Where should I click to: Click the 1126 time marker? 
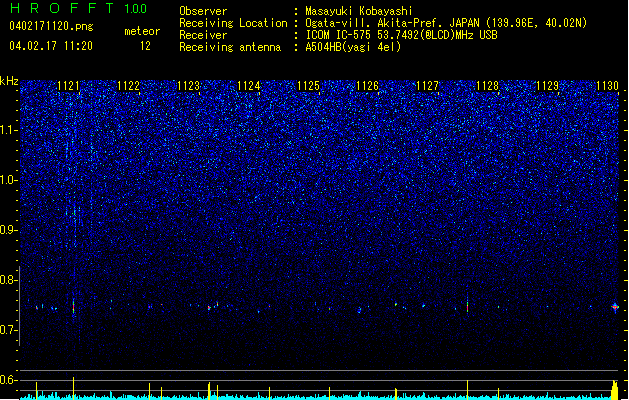click(x=367, y=85)
